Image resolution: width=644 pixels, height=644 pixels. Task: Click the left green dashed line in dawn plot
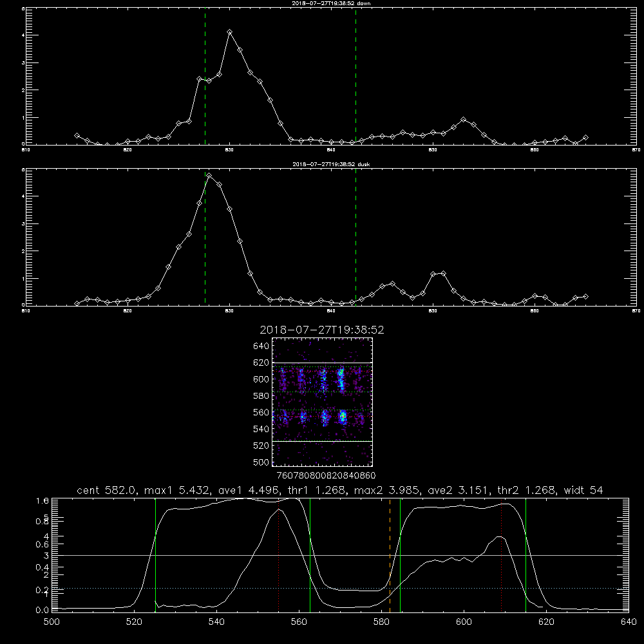point(205,76)
